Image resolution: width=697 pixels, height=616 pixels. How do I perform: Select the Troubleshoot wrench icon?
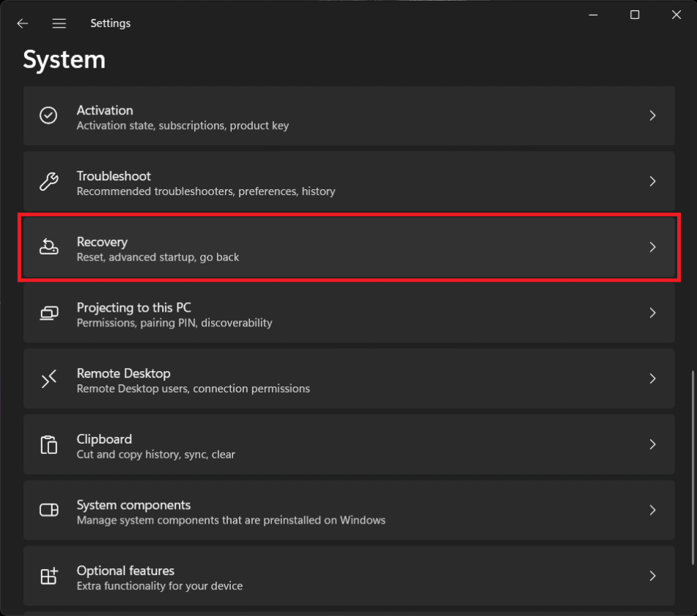48,182
